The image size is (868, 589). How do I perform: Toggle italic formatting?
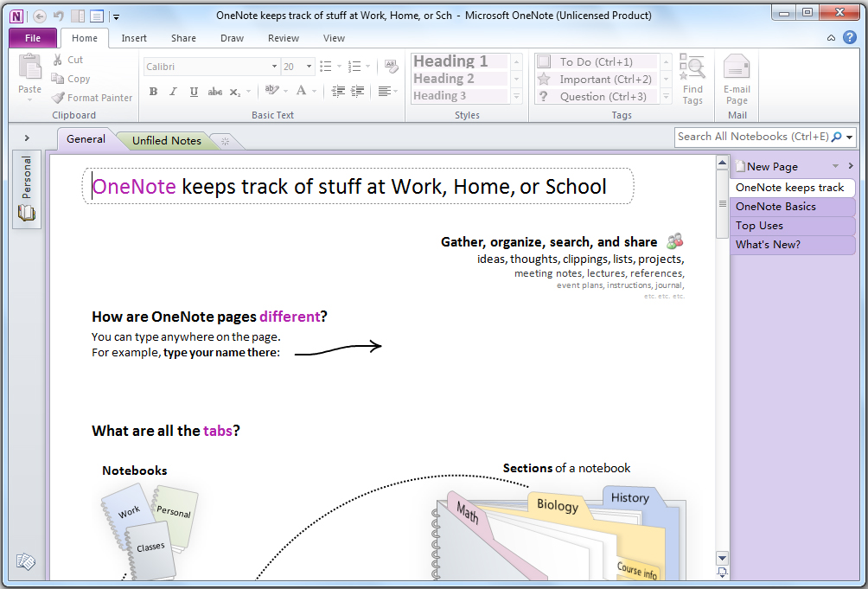tap(173, 92)
